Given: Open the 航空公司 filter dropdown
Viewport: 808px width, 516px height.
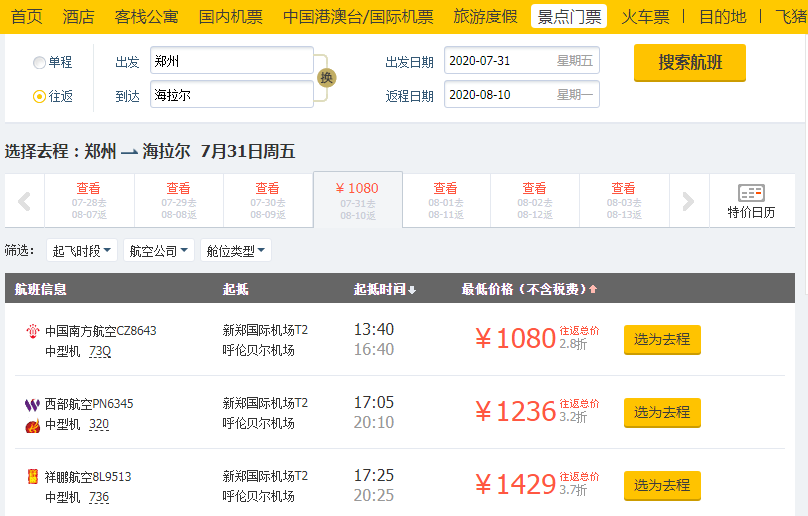Looking at the screenshot, I should click(x=158, y=251).
